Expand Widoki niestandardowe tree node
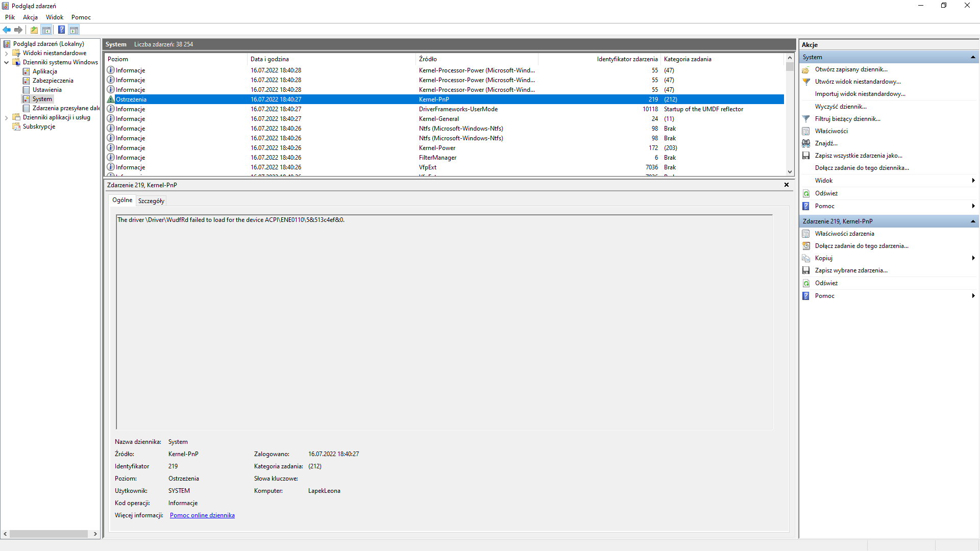The image size is (980, 551). point(6,53)
